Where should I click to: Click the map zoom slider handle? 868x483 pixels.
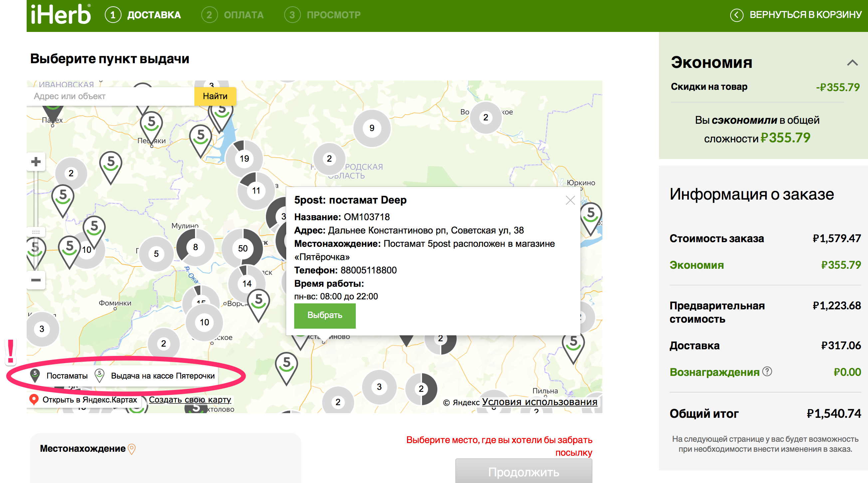[36, 232]
